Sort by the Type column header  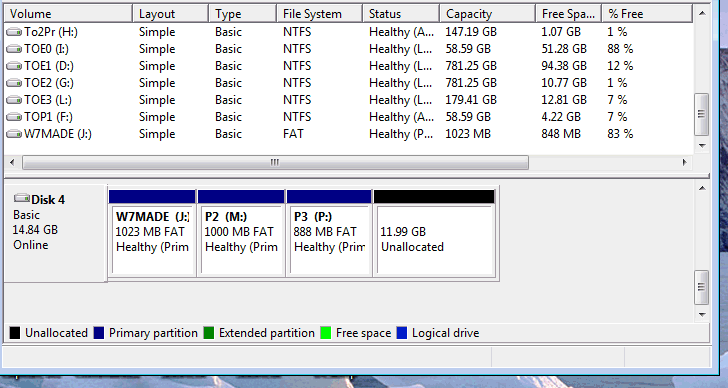click(242, 14)
